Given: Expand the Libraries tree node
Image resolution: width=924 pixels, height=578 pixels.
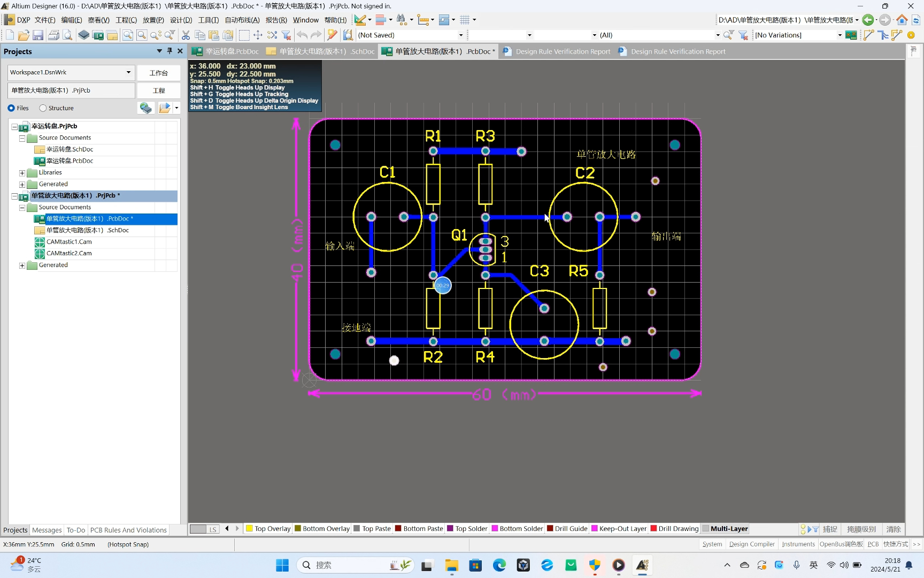Looking at the screenshot, I should [21, 172].
